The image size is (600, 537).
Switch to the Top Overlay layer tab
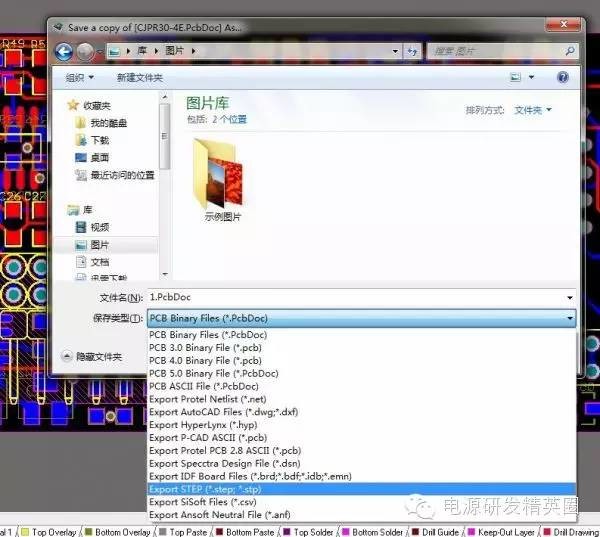coord(52,532)
